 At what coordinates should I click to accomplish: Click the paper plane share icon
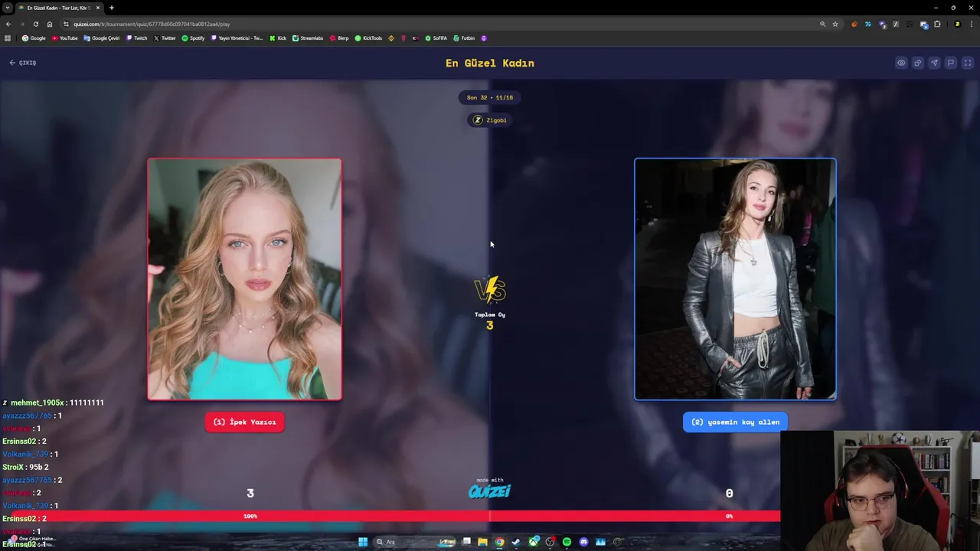(934, 63)
